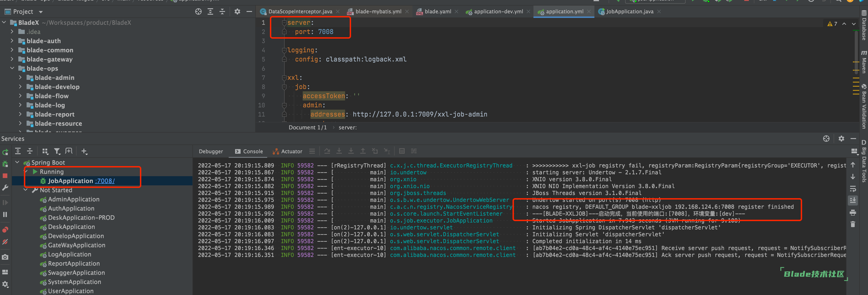The image size is (868, 295).
Task: Toggle Mute Breakpoints
Action: [x=5, y=242]
